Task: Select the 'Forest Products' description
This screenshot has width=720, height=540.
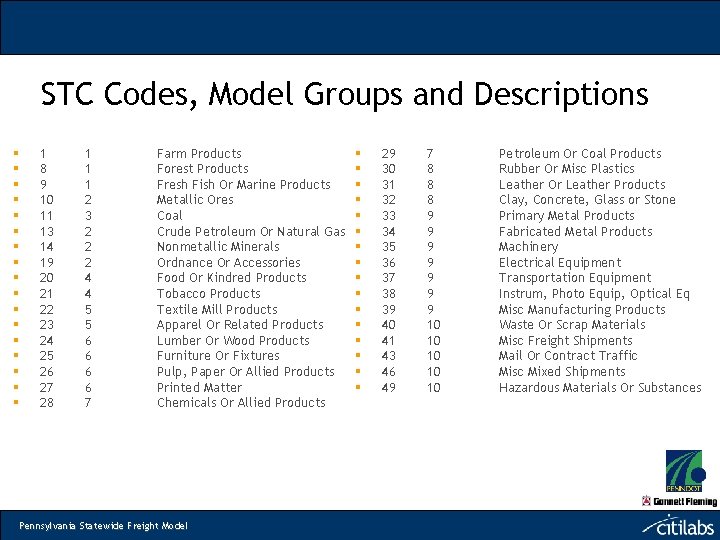Action: click(x=202, y=169)
